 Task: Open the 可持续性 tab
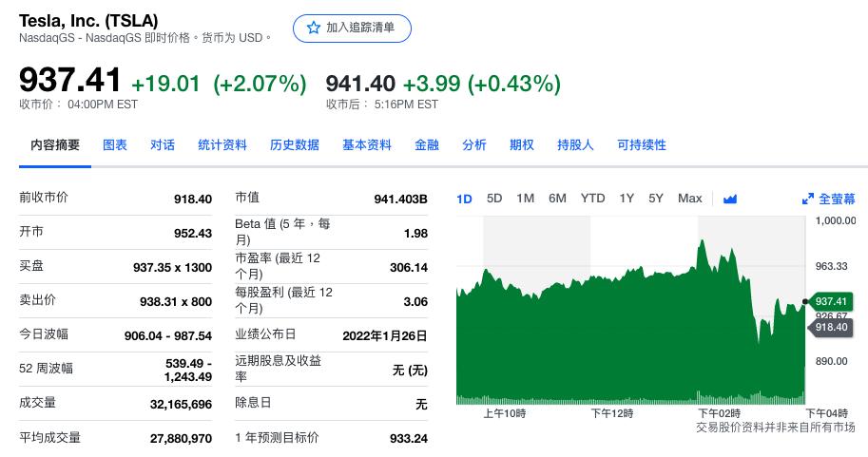pos(642,145)
